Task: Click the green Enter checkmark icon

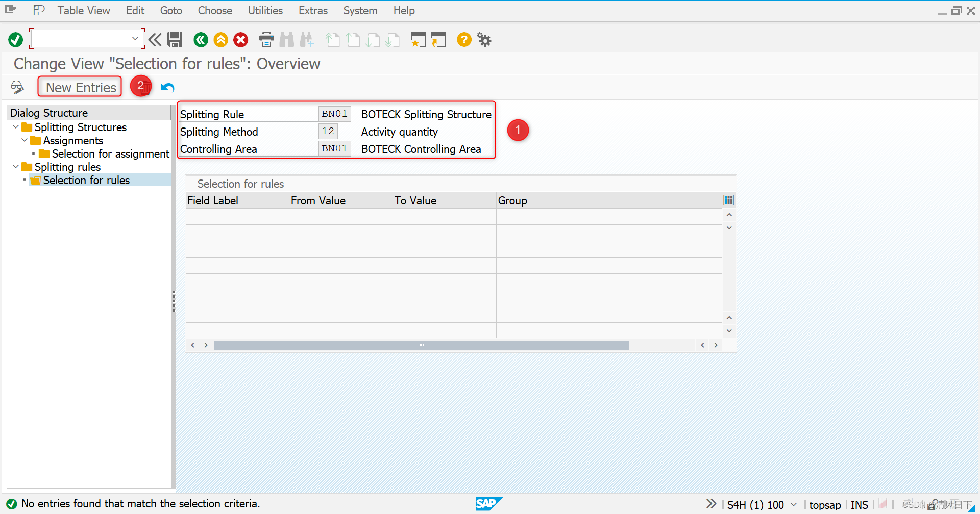Action: pyautogui.click(x=15, y=40)
